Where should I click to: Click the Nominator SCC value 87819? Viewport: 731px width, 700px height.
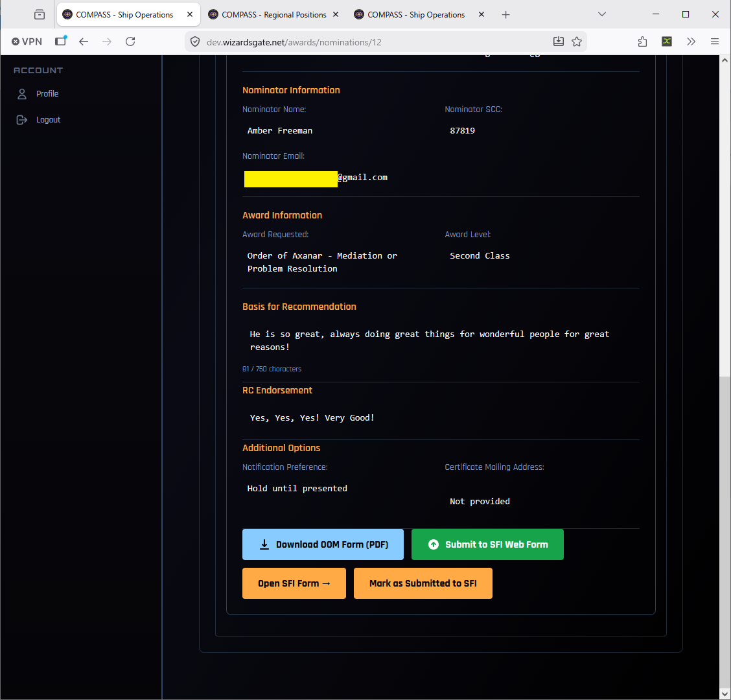pyautogui.click(x=462, y=130)
